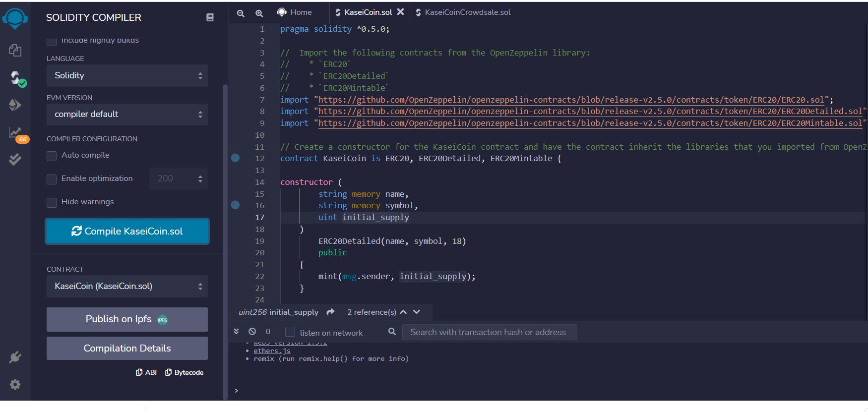Viewport: 868px width, 412px height.
Task: Go to previous reference arrow
Action: point(403,312)
